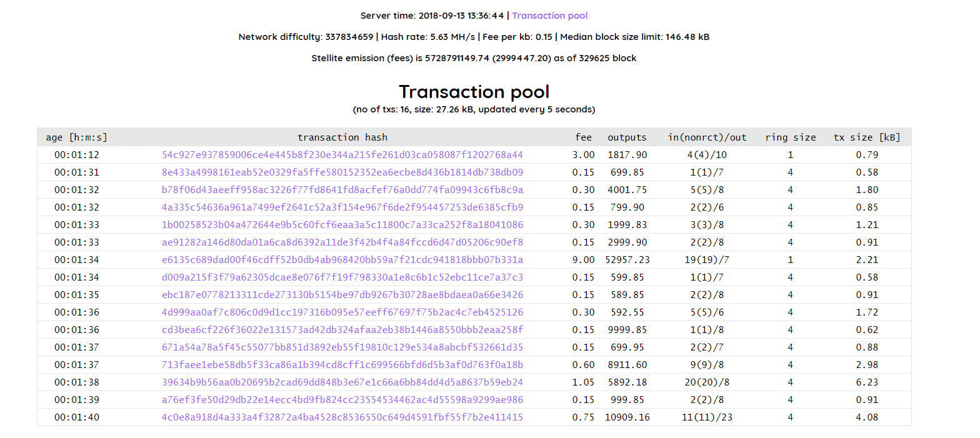Viewport: 980px width, 438px height.
Task: Select the age cell 00:01:40
Action: pos(77,417)
